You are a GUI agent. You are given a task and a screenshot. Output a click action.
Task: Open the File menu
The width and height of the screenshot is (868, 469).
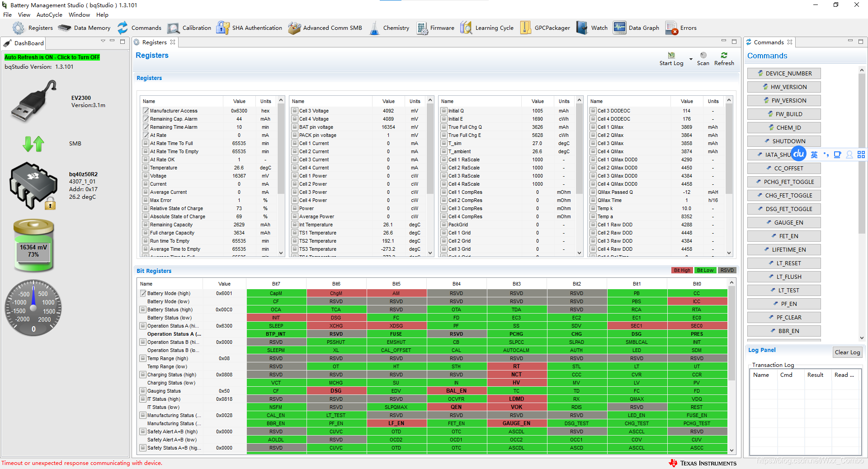coord(7,14)
